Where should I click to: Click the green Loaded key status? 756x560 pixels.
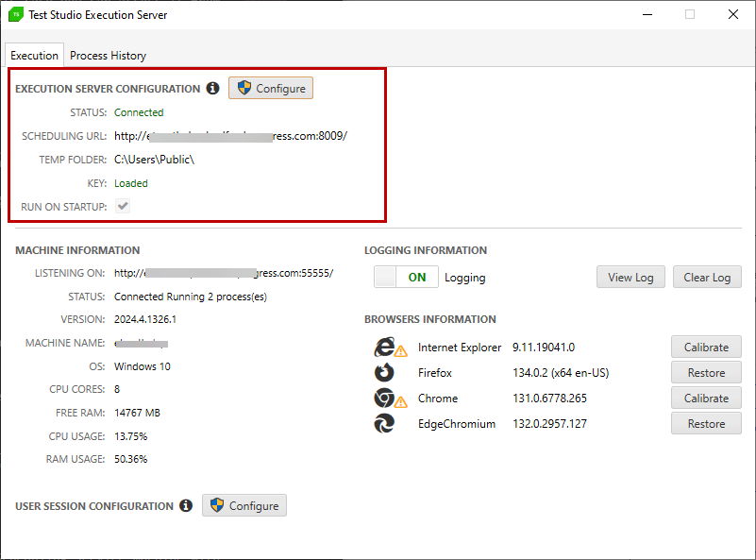click(x=131, y=183)
